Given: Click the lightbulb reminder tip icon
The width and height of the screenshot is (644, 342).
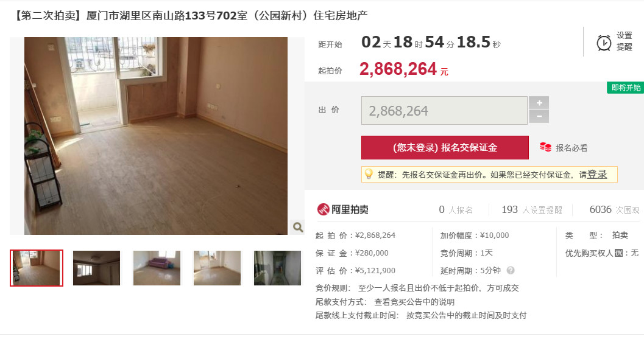Looking at the screenshot, I should click(x=369, y=174).
